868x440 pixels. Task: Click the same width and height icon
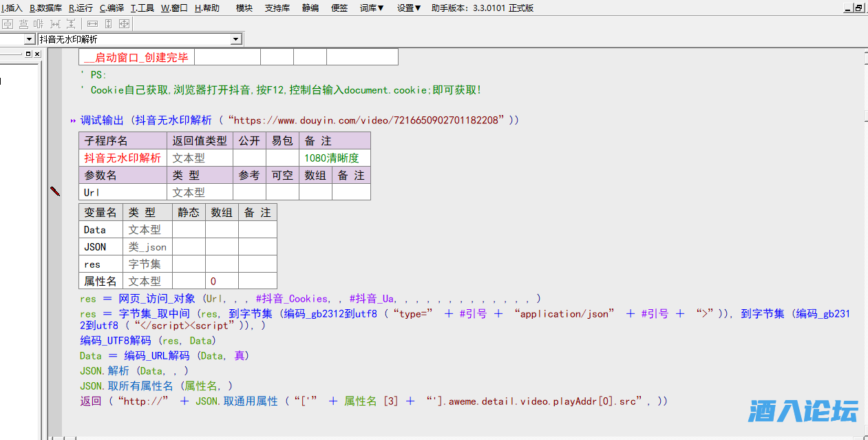click(124, 23)
